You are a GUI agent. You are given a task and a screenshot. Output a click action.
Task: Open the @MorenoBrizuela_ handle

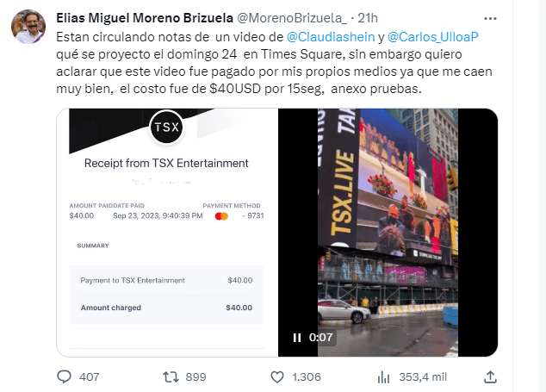(292, 18)
